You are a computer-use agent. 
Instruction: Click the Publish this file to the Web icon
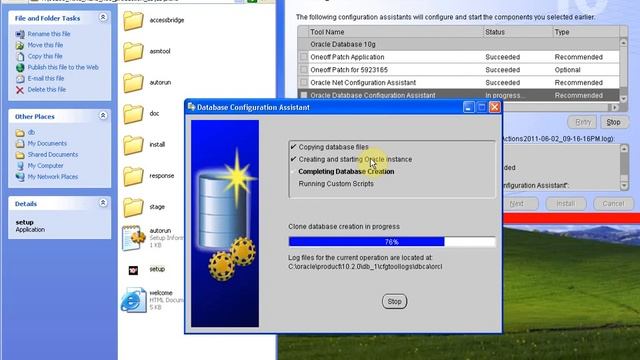pyautogui.click(x=20, y=67)
